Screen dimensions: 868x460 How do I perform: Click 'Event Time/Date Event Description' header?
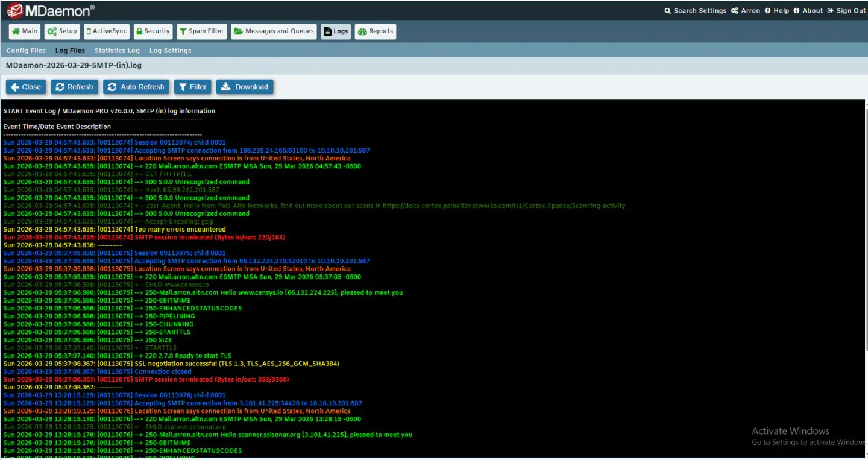(x=57, y=127)
